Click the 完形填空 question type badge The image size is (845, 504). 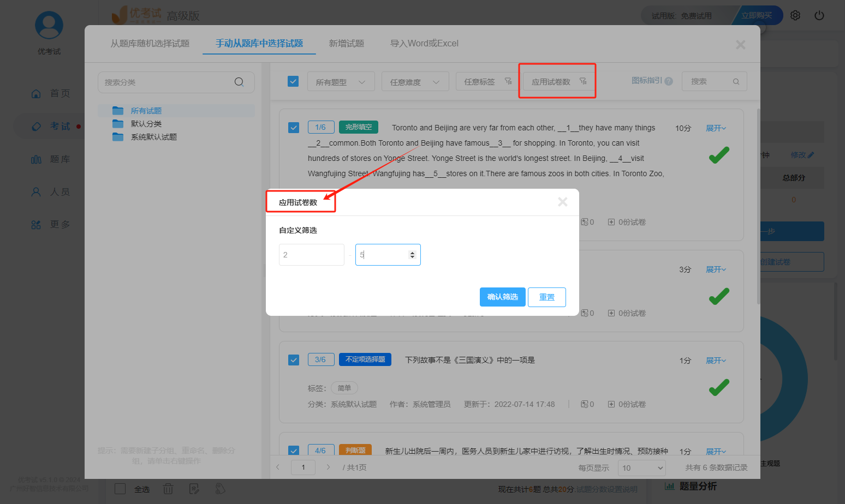tap(359, 127)
